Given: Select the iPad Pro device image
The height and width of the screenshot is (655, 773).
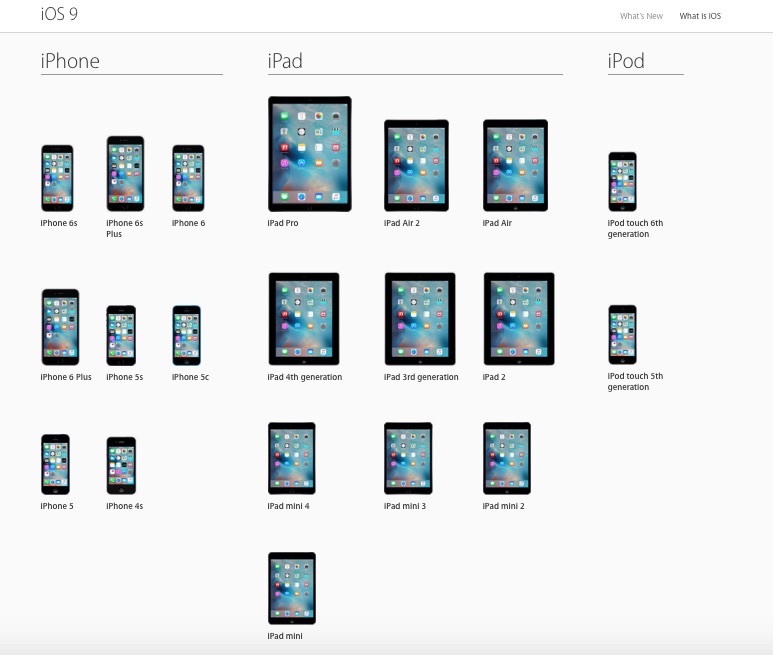Looking at the screenshot, I should point(310,154).
